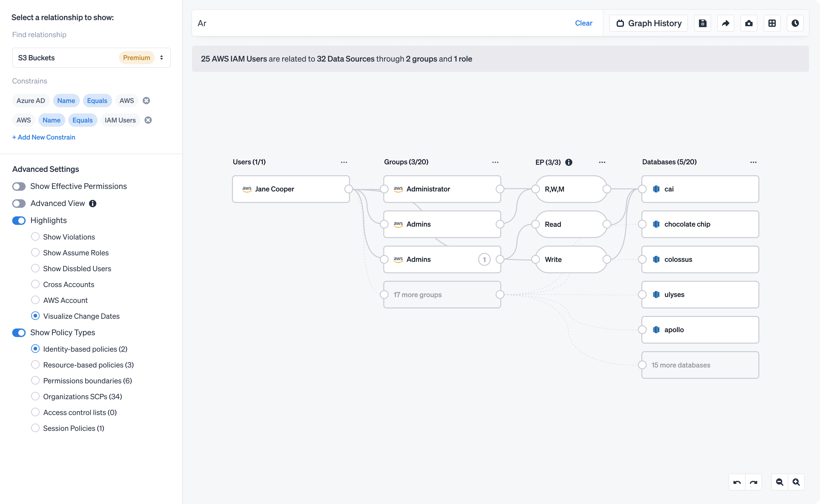Image resolution: width=820 pixels, height=504 pixels.
Task: Remove the AWS IAM Users constraint
Action: click(148, 120)
